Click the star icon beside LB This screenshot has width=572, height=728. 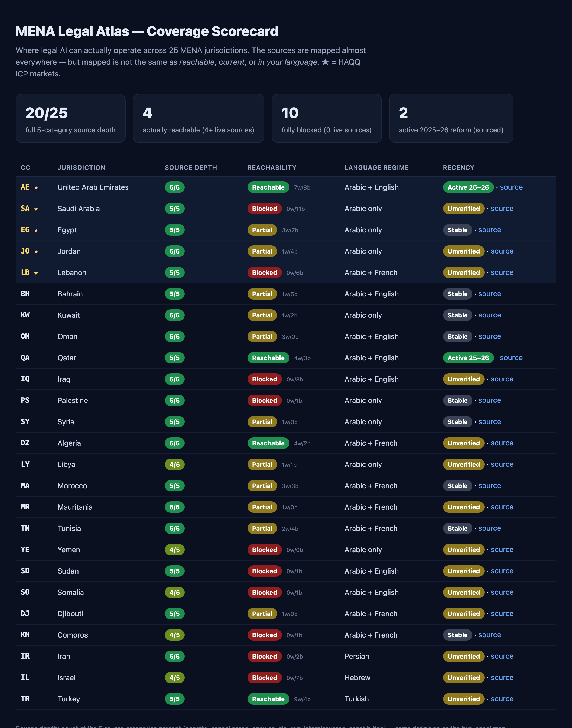click(36, 273)
